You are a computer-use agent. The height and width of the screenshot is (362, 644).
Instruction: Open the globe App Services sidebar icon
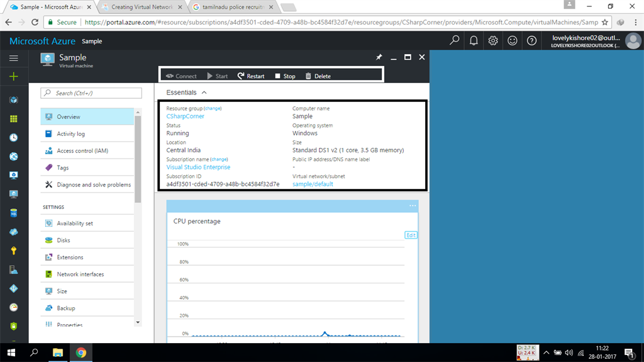(x=14, y=156)
